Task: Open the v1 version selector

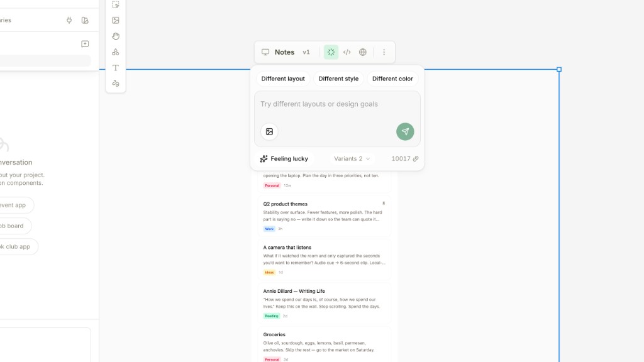Action: [306, 52]
